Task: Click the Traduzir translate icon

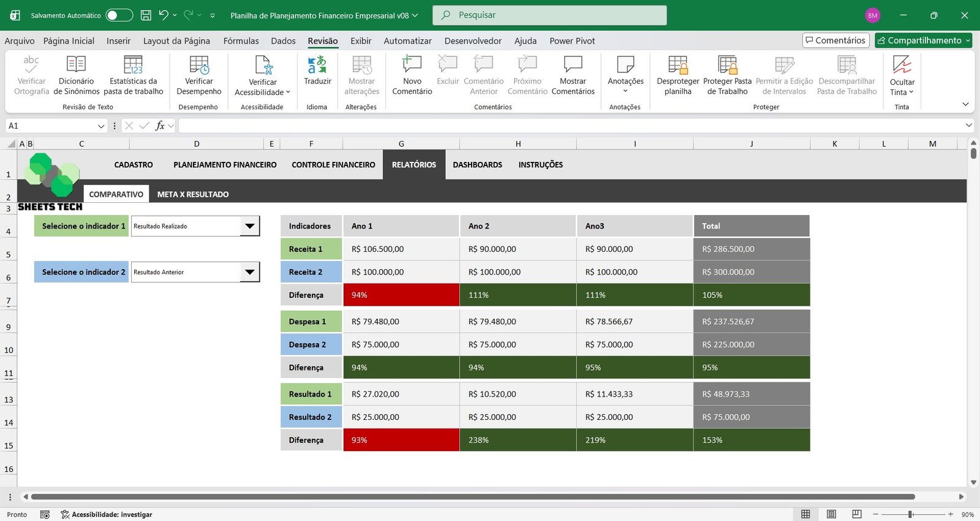Action: pyautogui.click(x=317, y=65)
